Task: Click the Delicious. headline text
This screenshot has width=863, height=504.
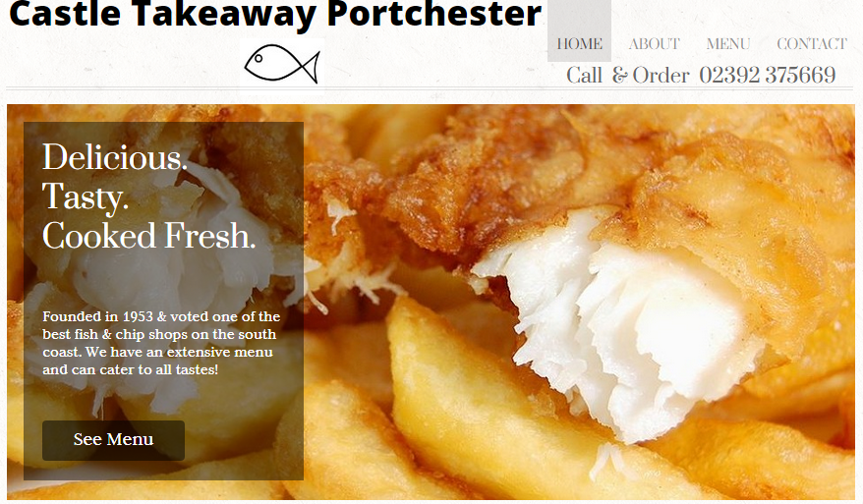Action: (x=115, y=158)
